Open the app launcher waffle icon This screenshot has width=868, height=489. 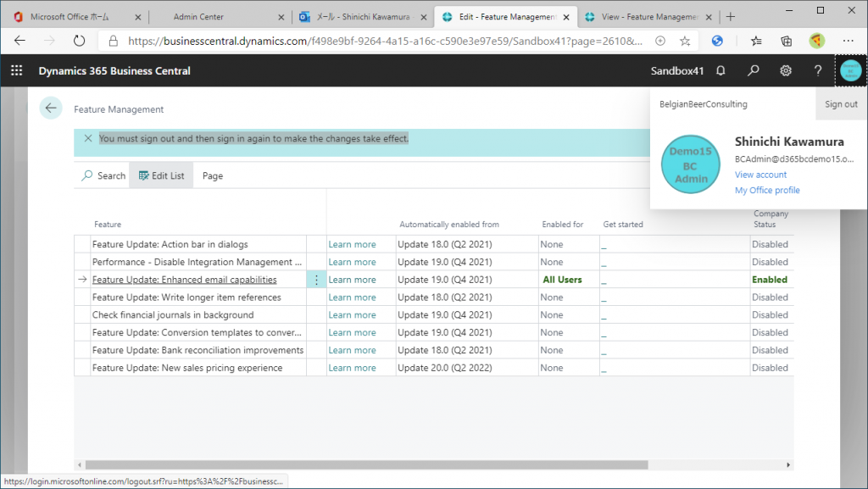click(x=17, y=71)
